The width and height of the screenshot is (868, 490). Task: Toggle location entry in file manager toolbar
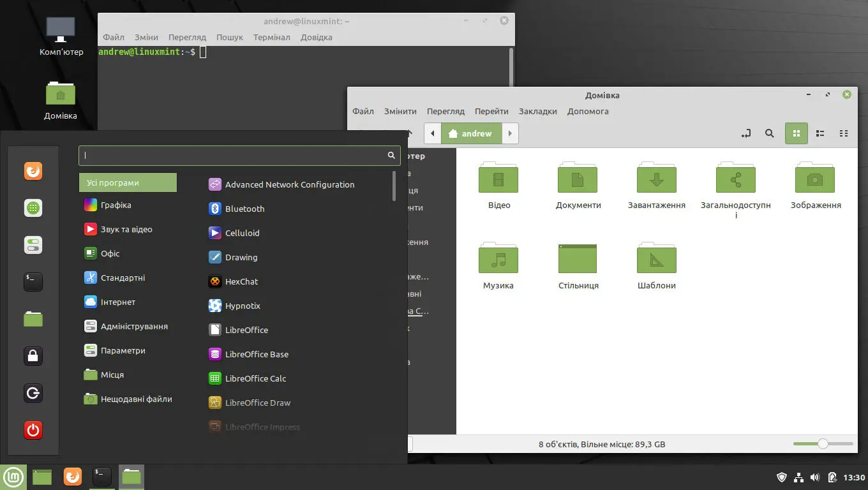[745, 133]
